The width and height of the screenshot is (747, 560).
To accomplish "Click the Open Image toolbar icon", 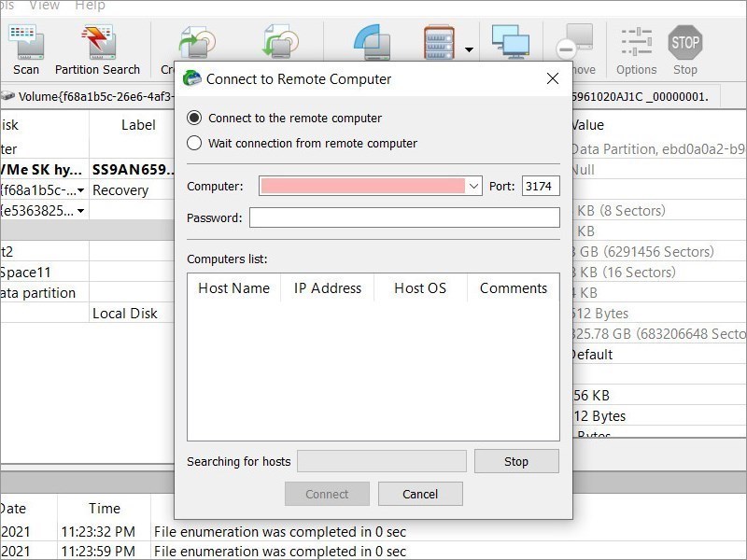I will click(280, 43).
